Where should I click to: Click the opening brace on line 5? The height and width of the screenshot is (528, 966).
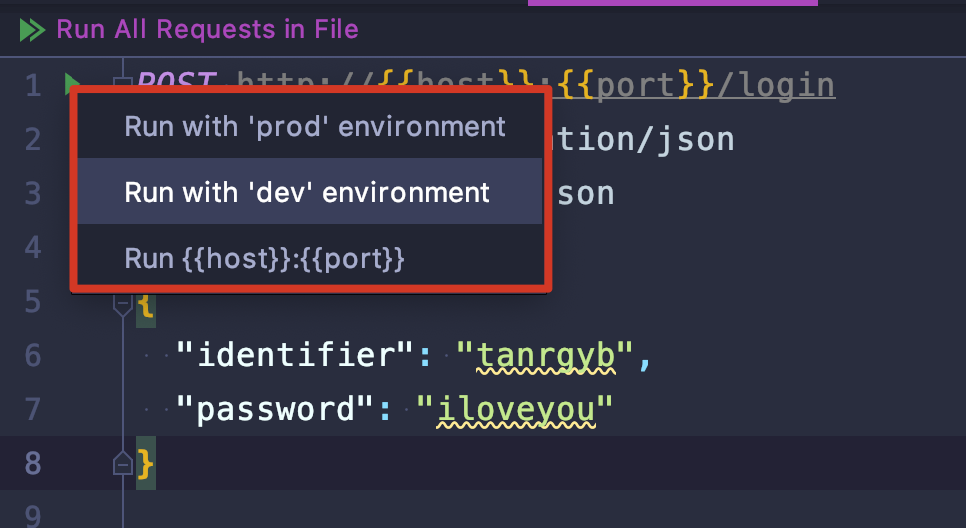145,306
